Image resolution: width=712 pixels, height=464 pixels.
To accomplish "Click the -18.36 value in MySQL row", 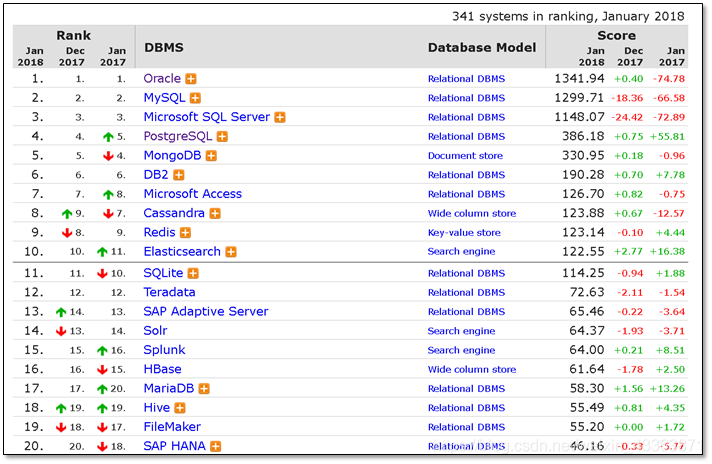I will pos(627,98).
